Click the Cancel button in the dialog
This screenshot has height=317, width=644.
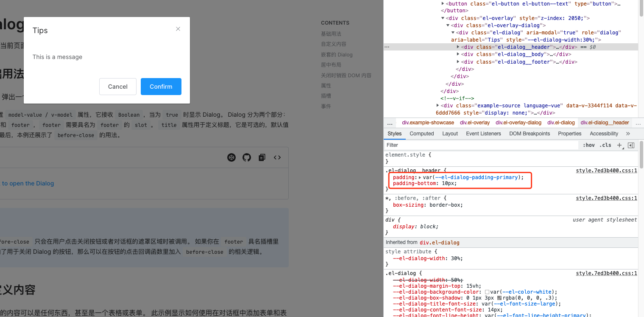tap(118, 87)
